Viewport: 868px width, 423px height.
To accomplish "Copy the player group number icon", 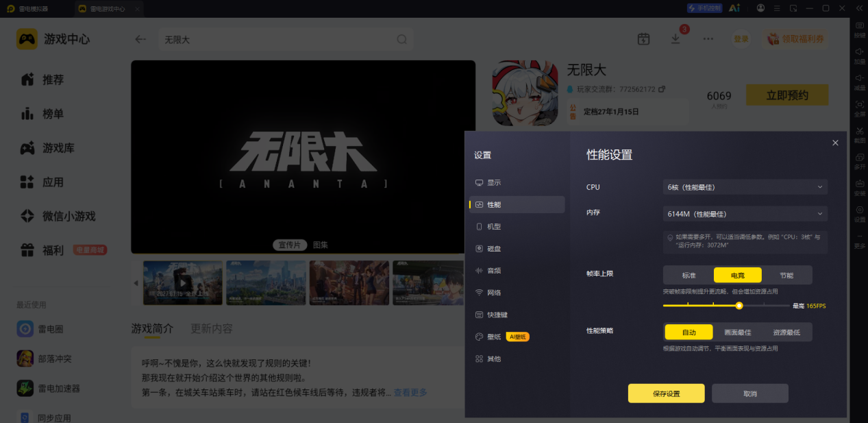I will [662, 89].
